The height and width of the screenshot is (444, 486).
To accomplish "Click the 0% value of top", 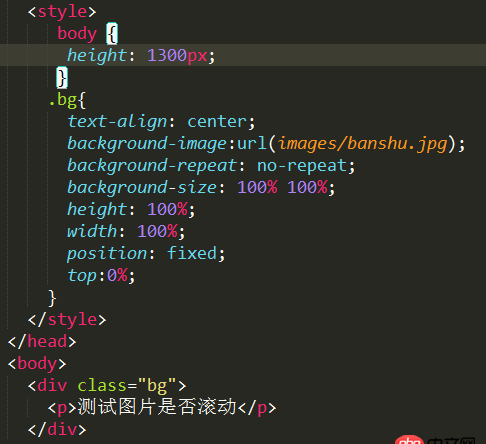I will coord(117,276).
